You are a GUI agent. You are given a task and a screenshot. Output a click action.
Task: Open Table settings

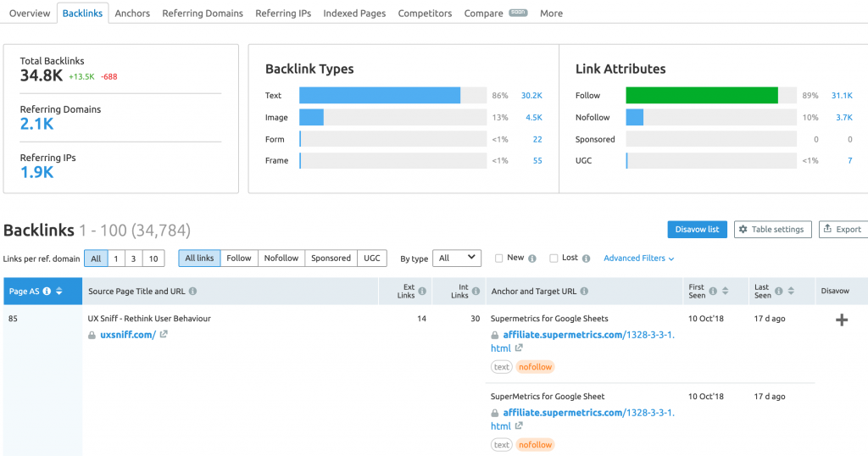click(773, 229)
